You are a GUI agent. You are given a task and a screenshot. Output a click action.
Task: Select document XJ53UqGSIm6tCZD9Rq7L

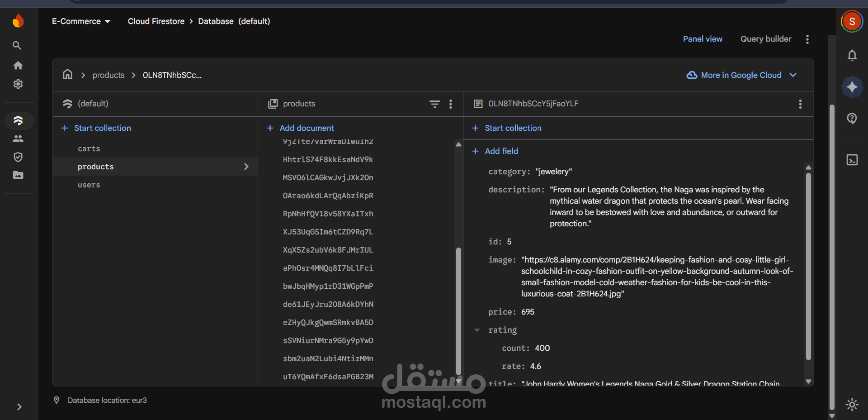pyautogui.click(x=328, y=232)
